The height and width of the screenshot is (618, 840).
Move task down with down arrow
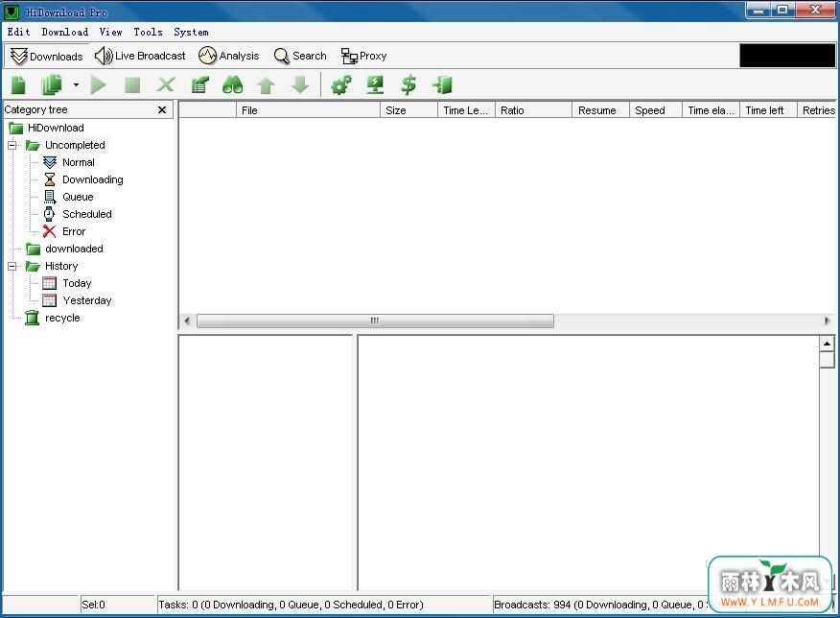(x=300, y=84)
